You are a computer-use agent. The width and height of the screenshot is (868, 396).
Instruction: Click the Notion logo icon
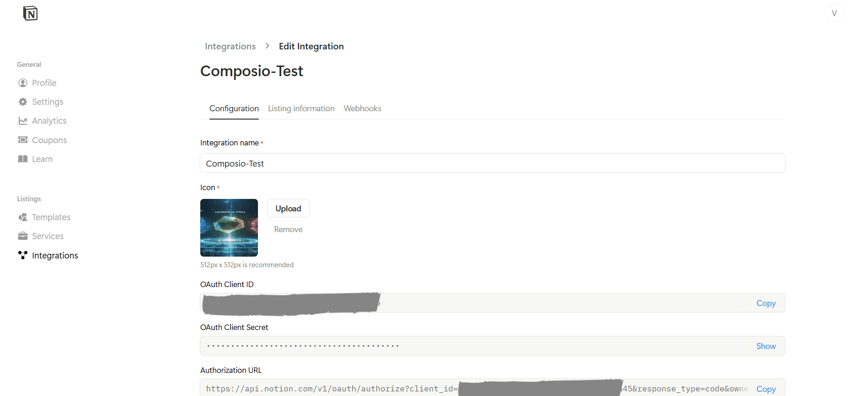coord(30,13)
